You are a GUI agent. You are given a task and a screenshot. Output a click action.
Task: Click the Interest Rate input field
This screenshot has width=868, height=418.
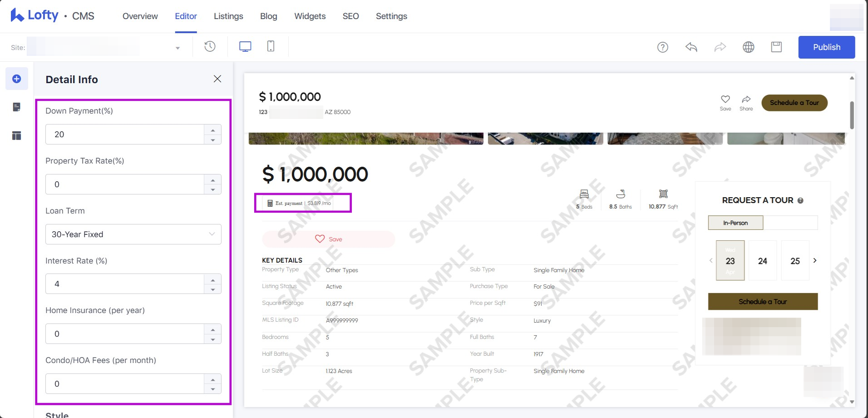click(x=125, y=284)
